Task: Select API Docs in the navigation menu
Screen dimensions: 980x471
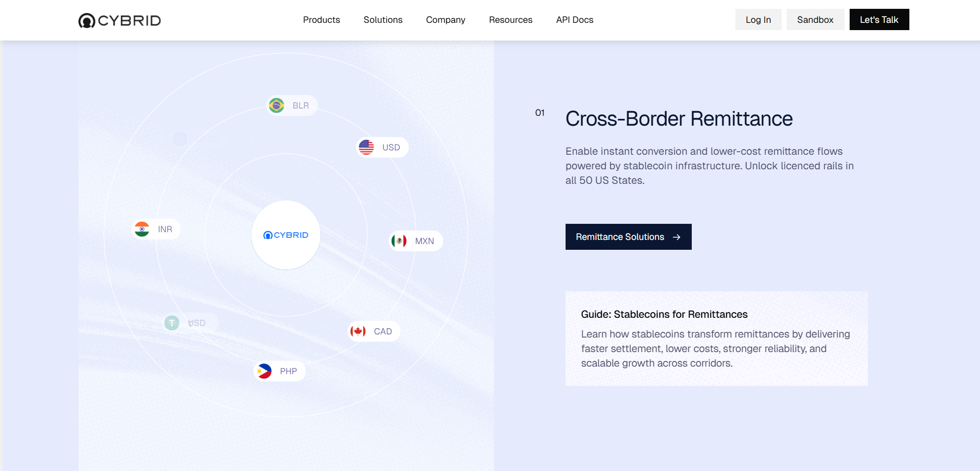Action: pyautogui.click(x=574, y=20)
